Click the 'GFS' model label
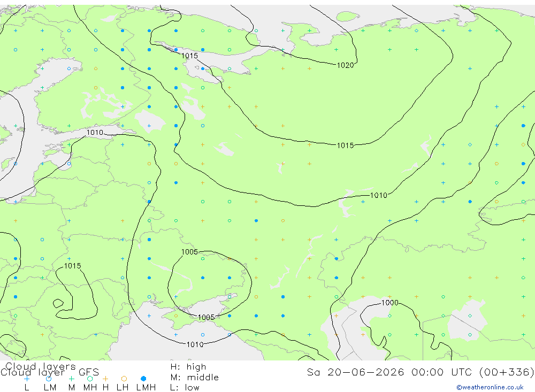The image size is (535, 392). tap(89, 372)
